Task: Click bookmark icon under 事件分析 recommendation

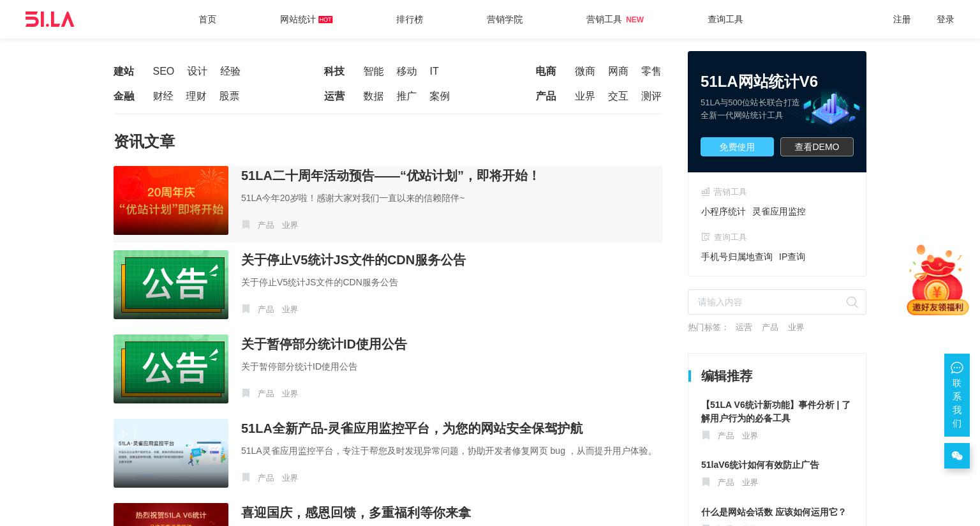Action: (x=706, y=435)
